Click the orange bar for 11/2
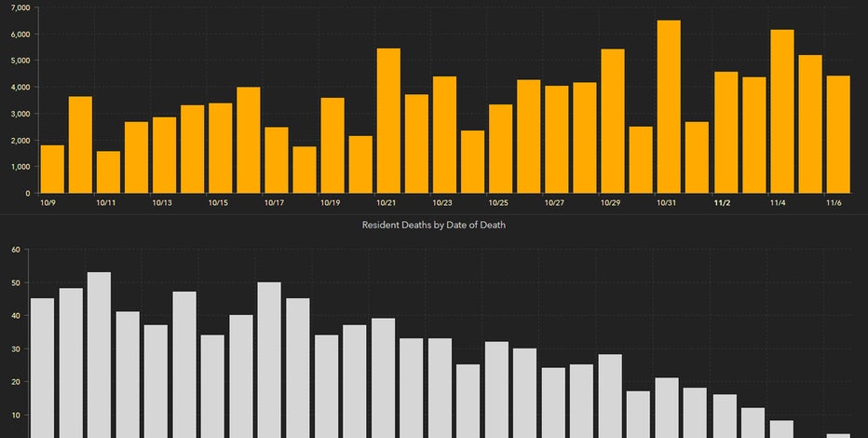Image resolution: width=868 pixels, height=438 pixels. (x=726, y=132)
